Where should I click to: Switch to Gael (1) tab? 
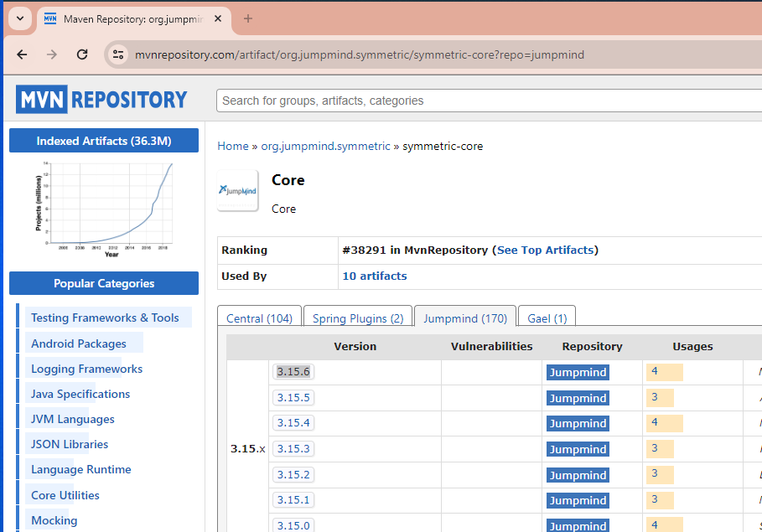(x=547, y=318)
